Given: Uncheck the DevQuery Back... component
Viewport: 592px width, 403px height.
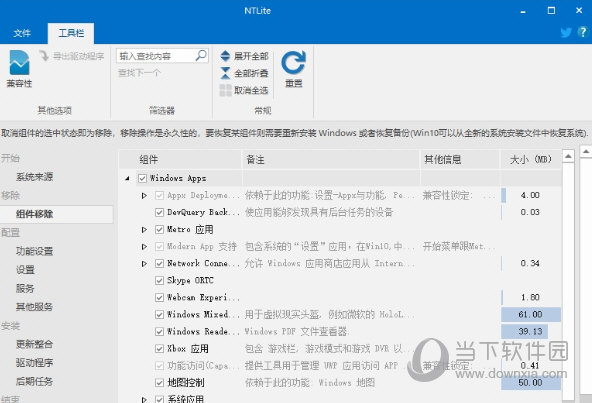Looking at the screenshot, I should pos(159,212).
